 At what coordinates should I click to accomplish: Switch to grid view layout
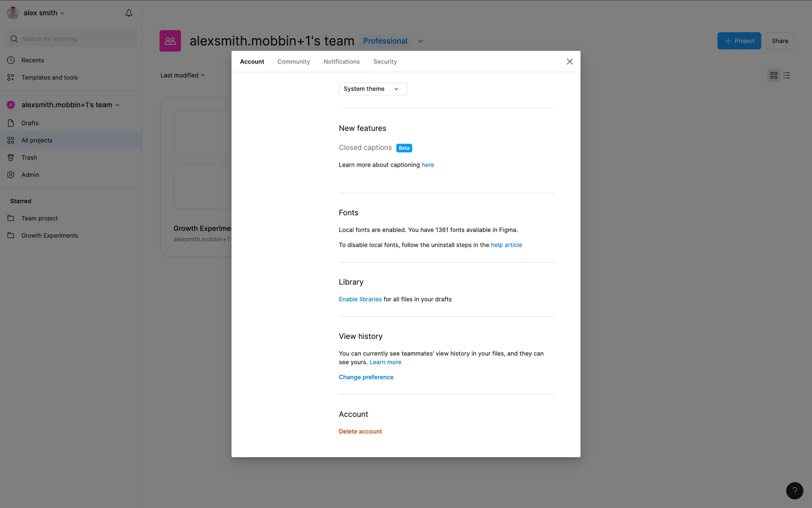point(774,75)
